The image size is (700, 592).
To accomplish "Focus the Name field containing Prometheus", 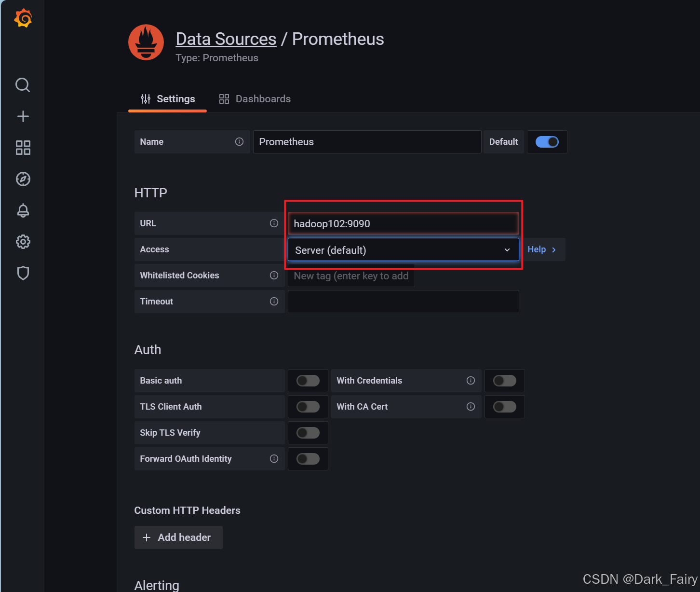I will (x=367, y=142).
